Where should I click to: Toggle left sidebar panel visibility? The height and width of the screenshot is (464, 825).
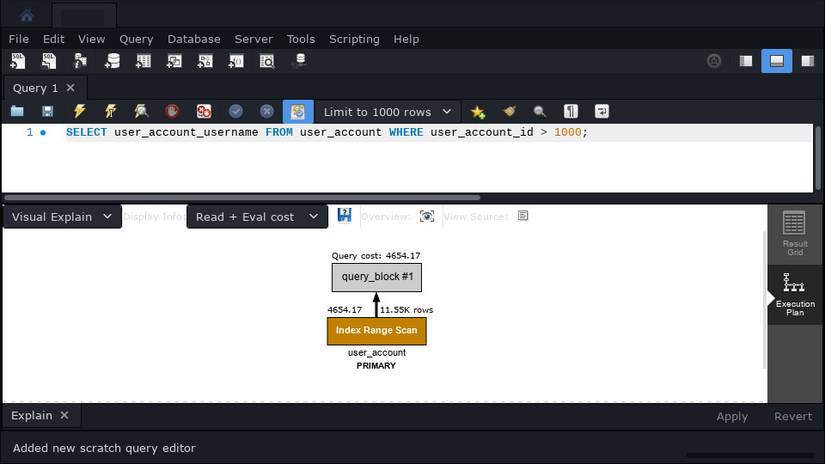tap(746, 61)
